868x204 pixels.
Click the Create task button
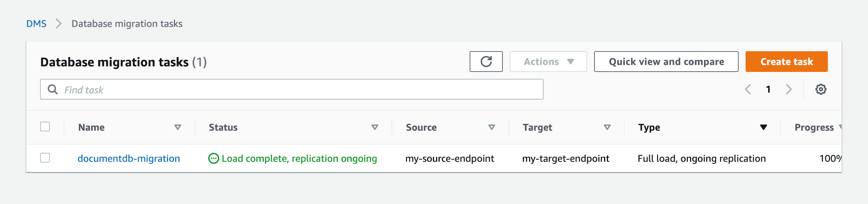[786, 61]
